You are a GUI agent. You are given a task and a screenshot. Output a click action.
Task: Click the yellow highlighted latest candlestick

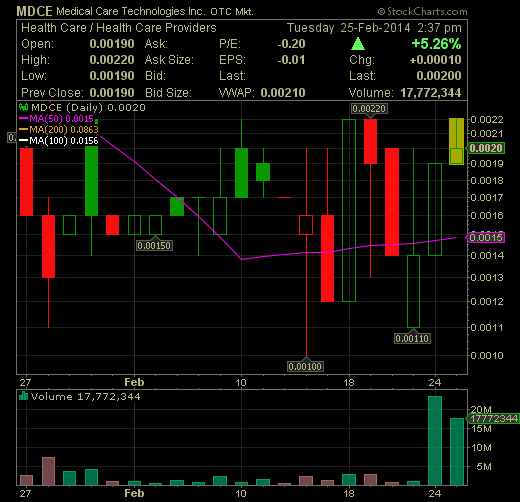[456, 141]
